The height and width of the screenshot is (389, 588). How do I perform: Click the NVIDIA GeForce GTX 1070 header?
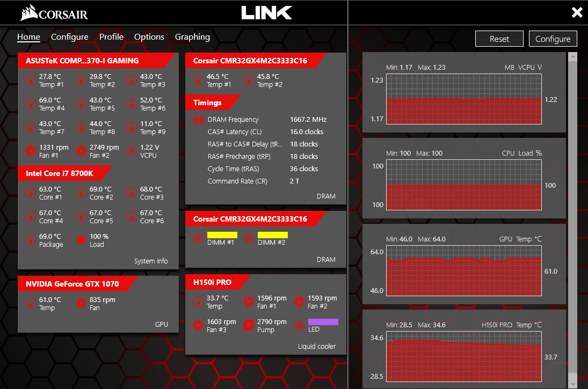78,284
